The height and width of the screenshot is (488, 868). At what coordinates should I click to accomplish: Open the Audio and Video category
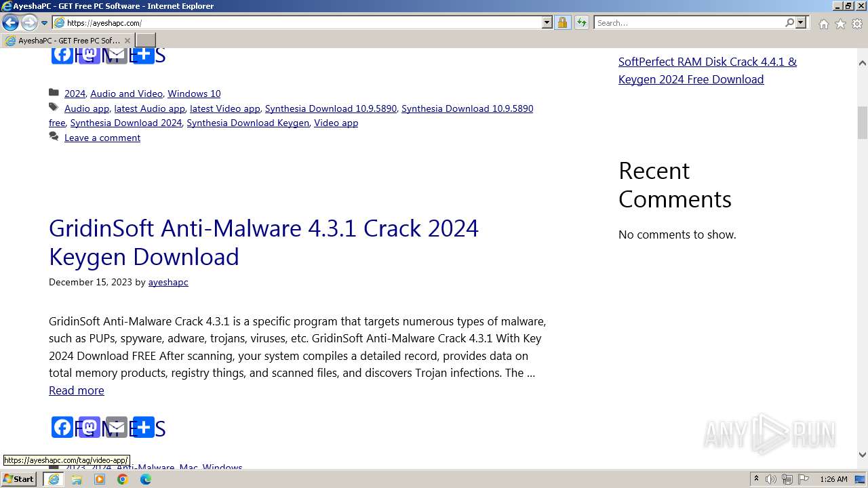tap(126, 94)
